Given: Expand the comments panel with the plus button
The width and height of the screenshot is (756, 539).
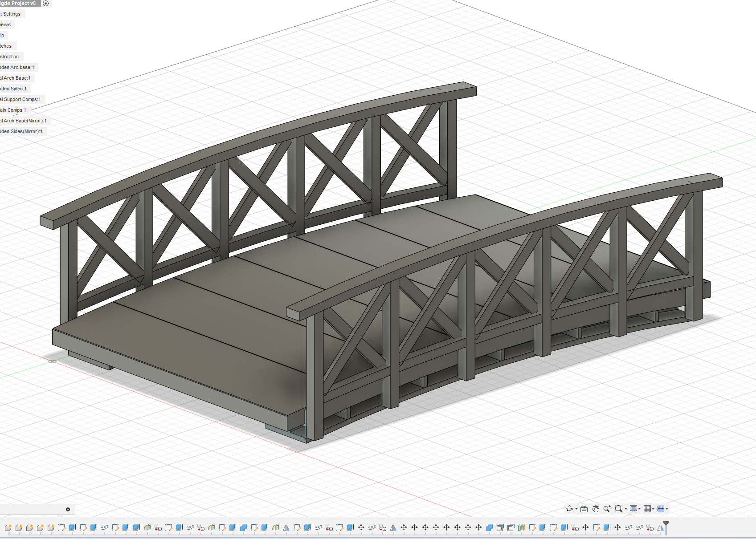Looking at the screenshot, I should [68, 509].
